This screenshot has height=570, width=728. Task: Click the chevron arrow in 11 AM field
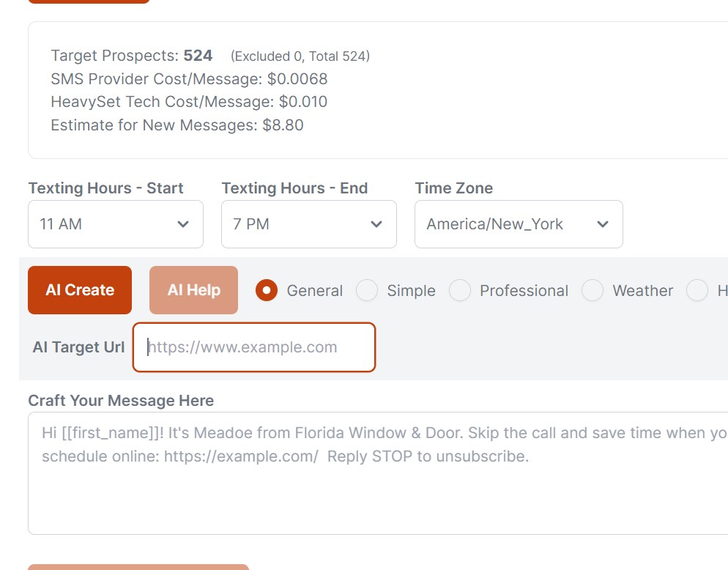[x=183, y=224]
